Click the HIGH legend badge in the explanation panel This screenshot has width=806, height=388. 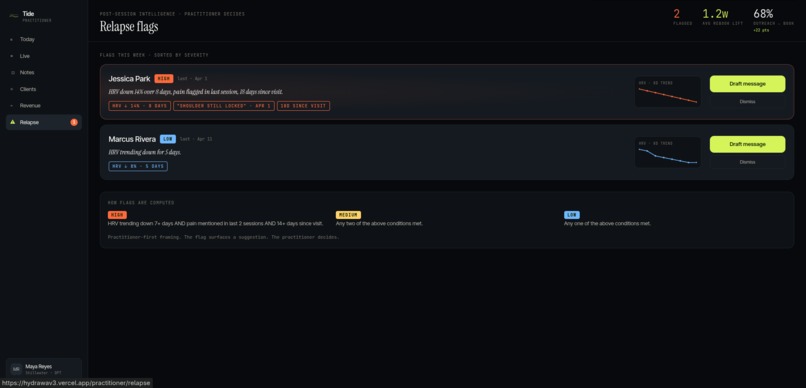click(117, 215)
